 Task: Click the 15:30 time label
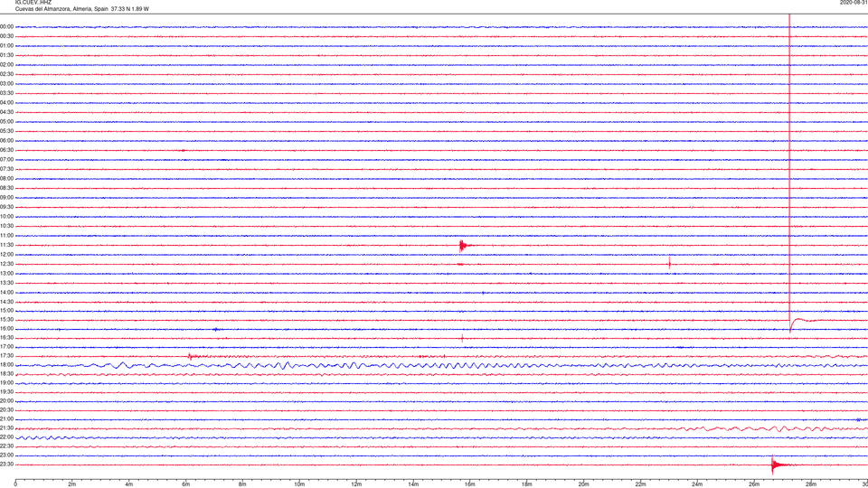coord(6,319)
